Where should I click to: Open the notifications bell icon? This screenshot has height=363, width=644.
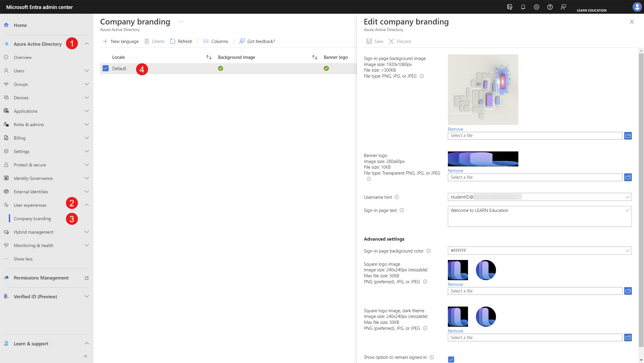523,7
